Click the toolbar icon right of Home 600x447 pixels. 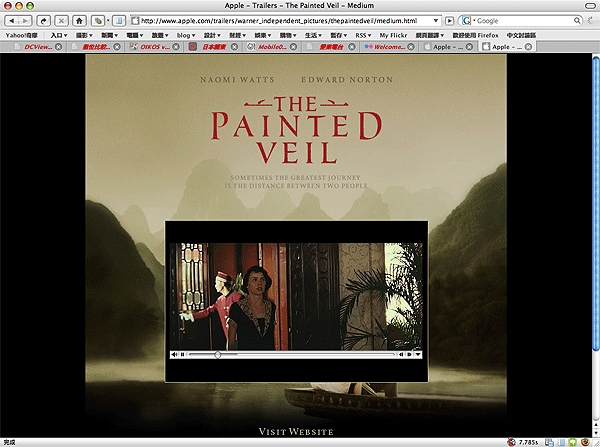(98, 21)
